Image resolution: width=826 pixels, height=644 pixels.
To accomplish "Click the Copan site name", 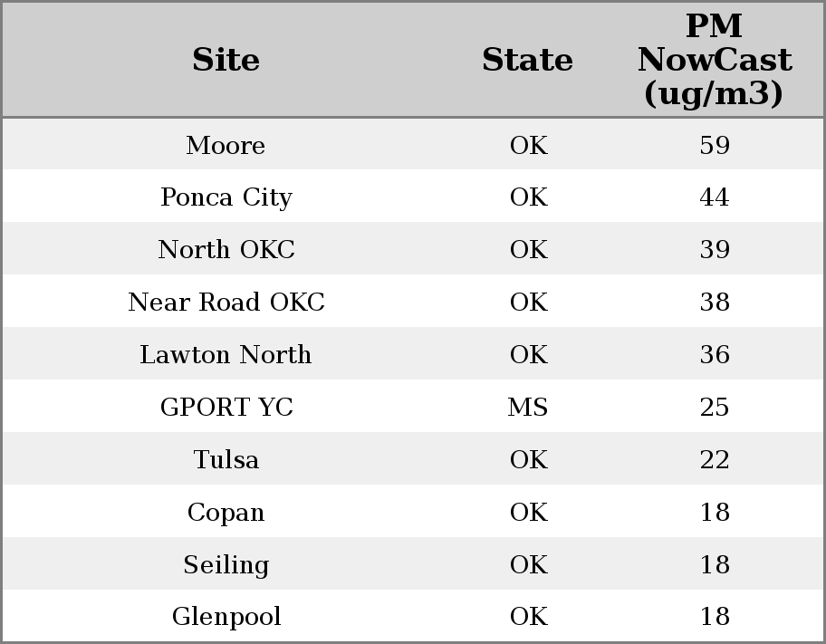I will 226,513.
